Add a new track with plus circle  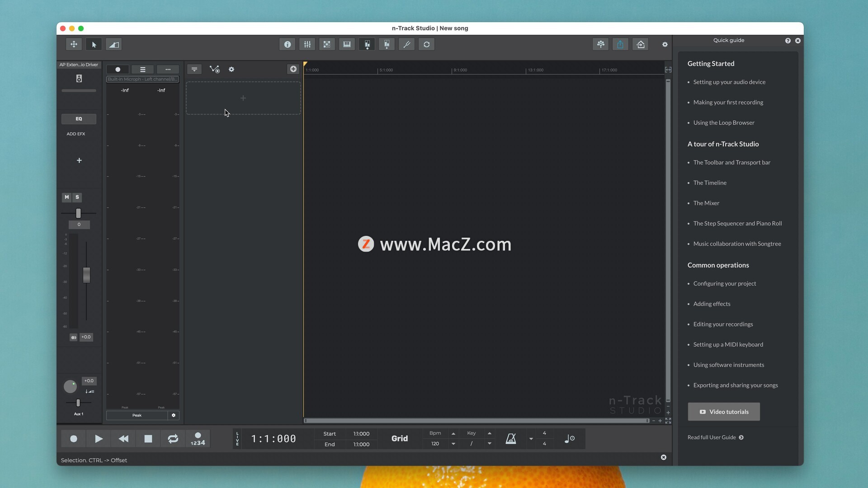293,69
